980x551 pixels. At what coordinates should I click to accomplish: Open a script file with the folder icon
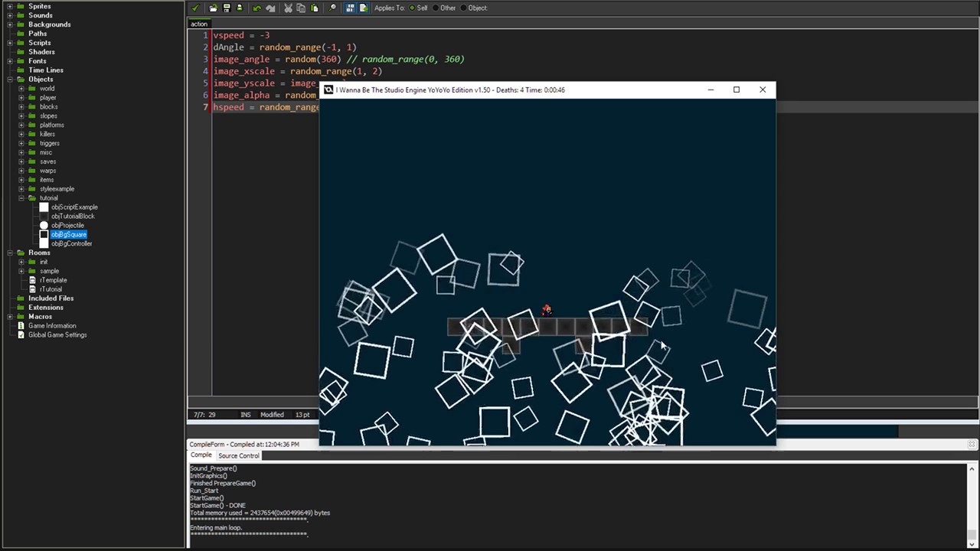tap(213, 8)
